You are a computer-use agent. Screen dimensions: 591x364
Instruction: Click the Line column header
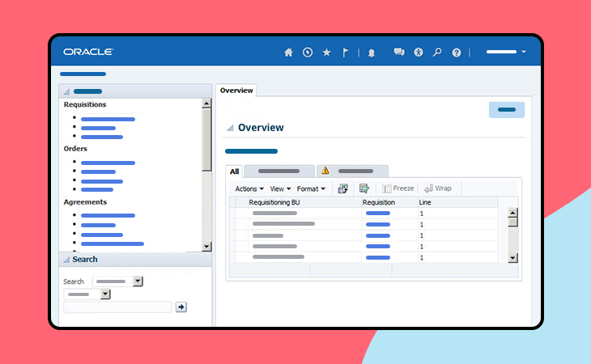425,202
